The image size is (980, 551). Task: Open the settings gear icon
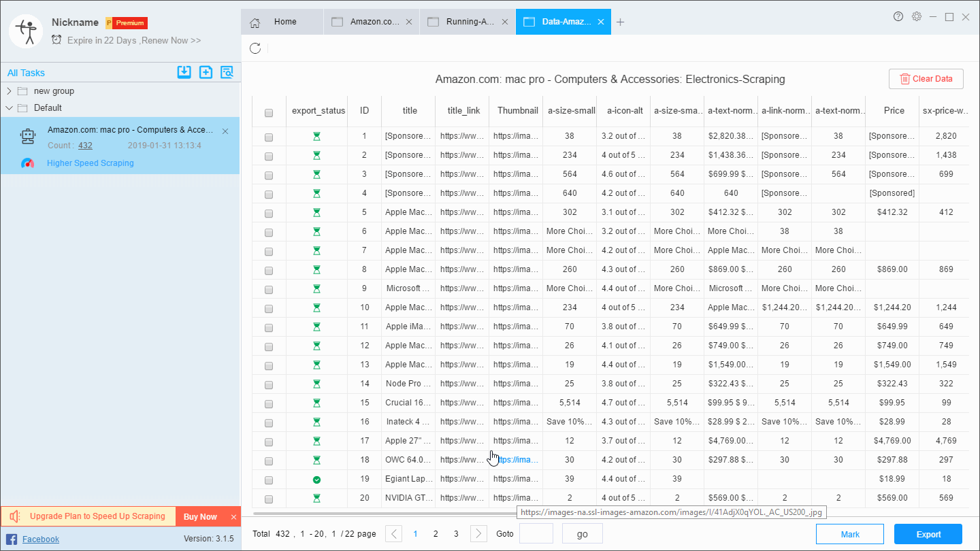(917, 16)
